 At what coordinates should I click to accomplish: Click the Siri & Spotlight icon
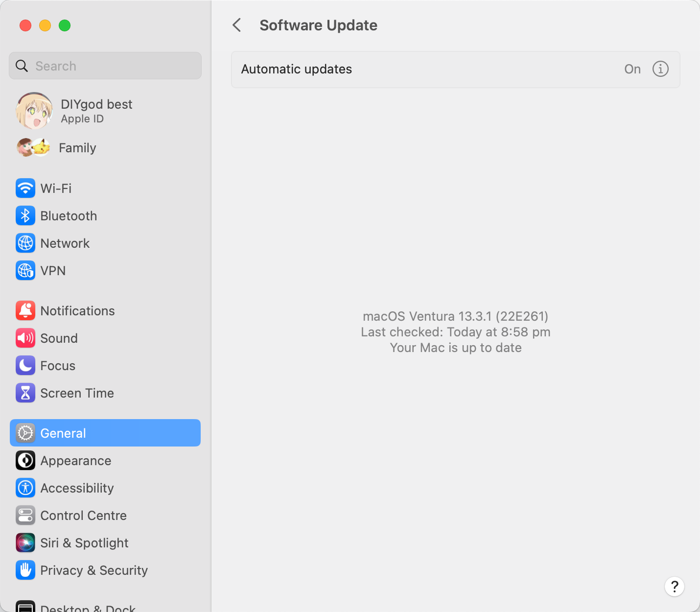pos(25,542)
